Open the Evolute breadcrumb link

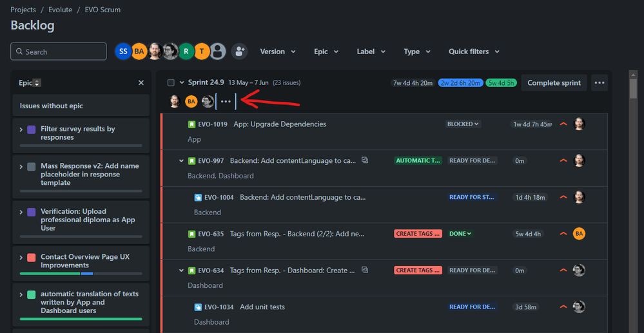tap(61, 10)
